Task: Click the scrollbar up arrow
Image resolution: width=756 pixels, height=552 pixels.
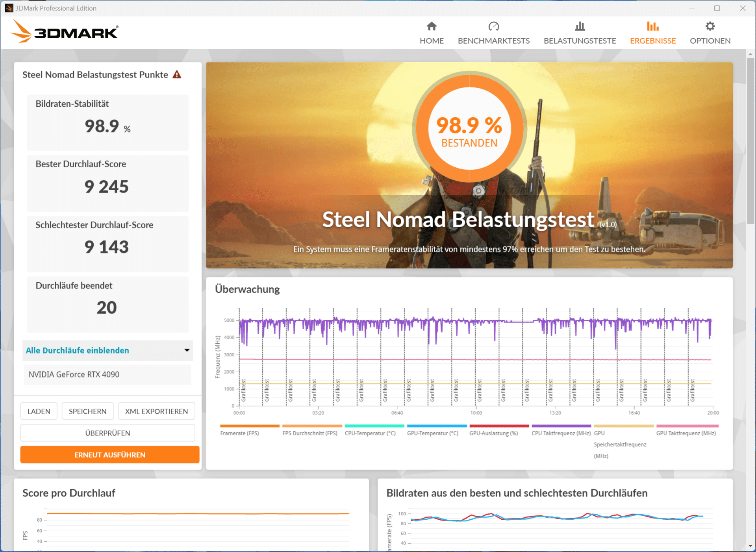Action: pos(750,54)
